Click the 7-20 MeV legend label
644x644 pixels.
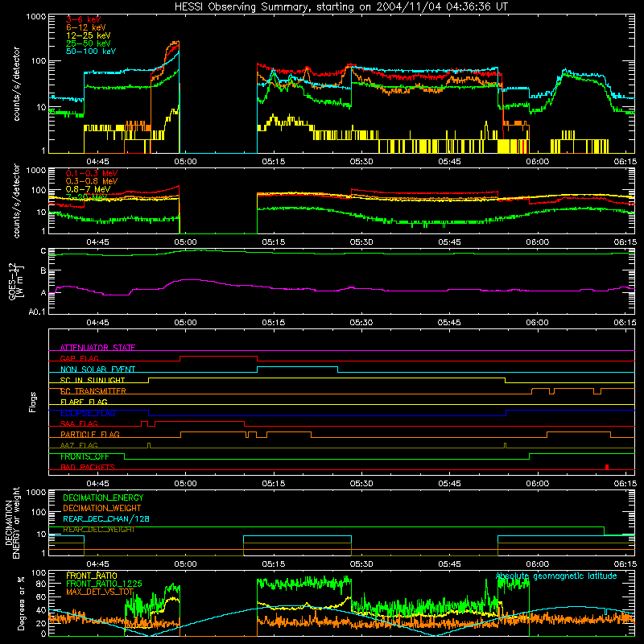86,197
